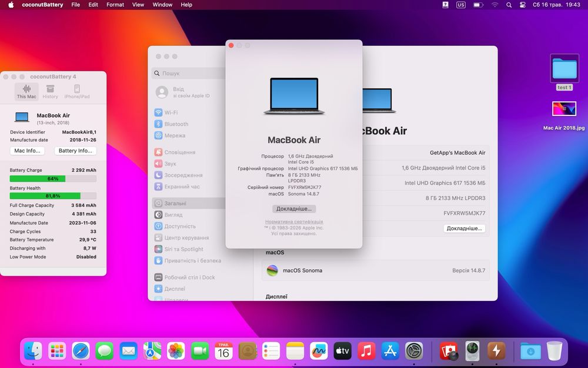Click the MacBook icon in coconutBattery

[22, 117]
